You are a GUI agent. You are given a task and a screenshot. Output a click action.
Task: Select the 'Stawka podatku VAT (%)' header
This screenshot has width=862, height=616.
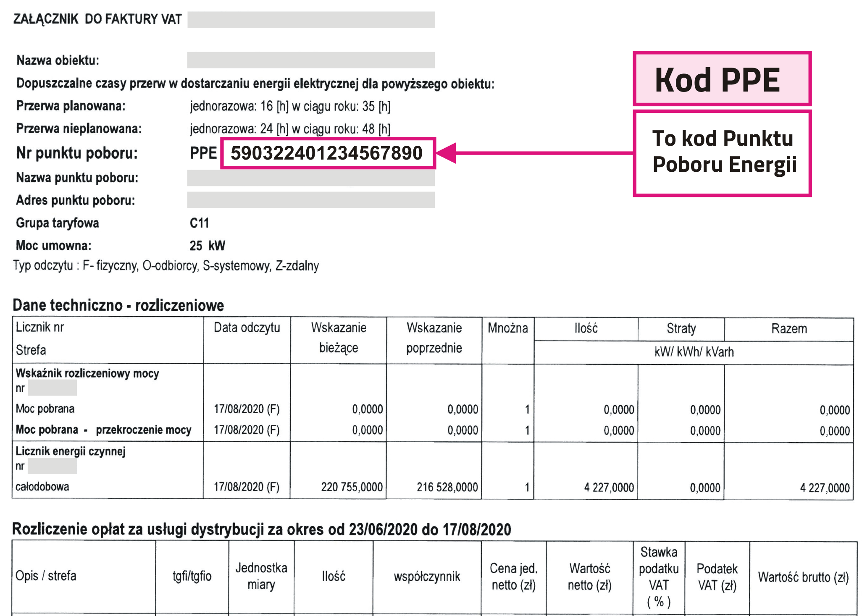coord(659,577)
